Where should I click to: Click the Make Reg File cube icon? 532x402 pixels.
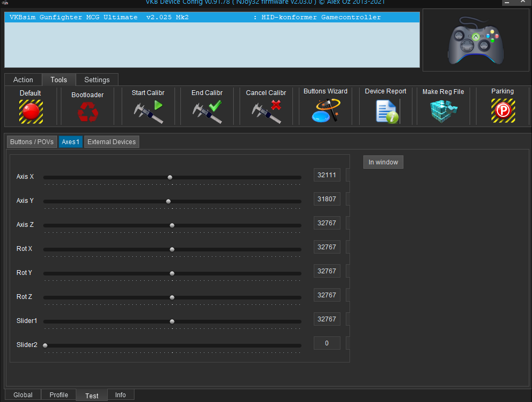[x=443, y=111]
